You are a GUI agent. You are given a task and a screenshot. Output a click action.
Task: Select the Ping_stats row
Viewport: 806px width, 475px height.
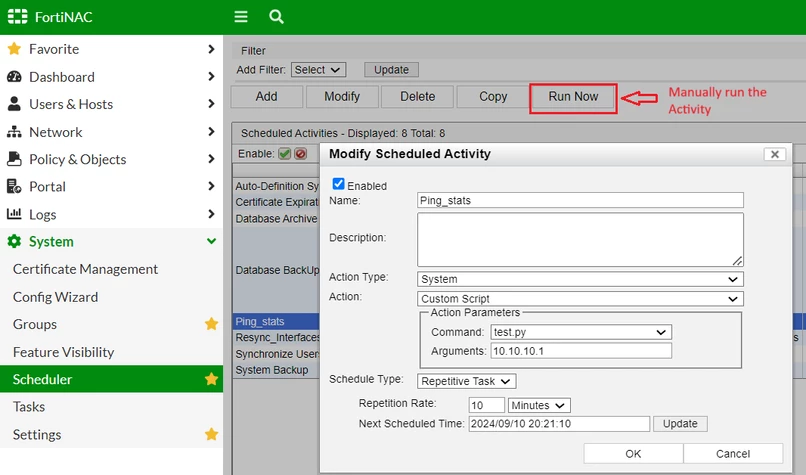(x=276, y=321)
